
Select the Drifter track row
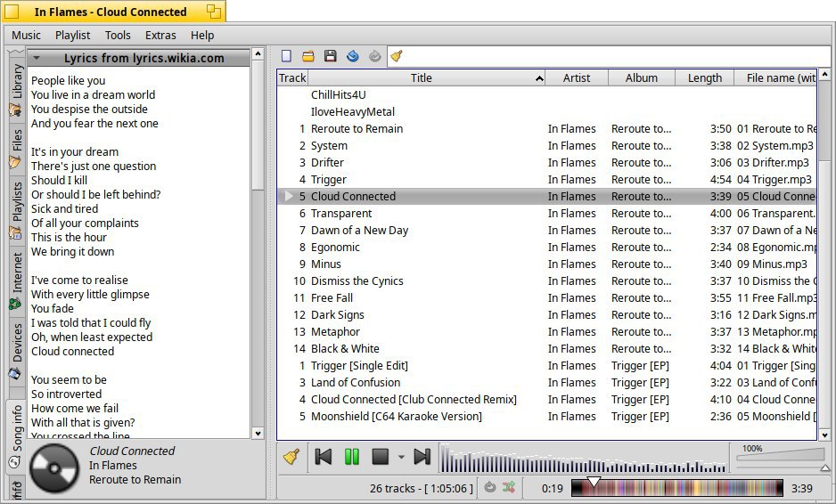click(546, 162)
